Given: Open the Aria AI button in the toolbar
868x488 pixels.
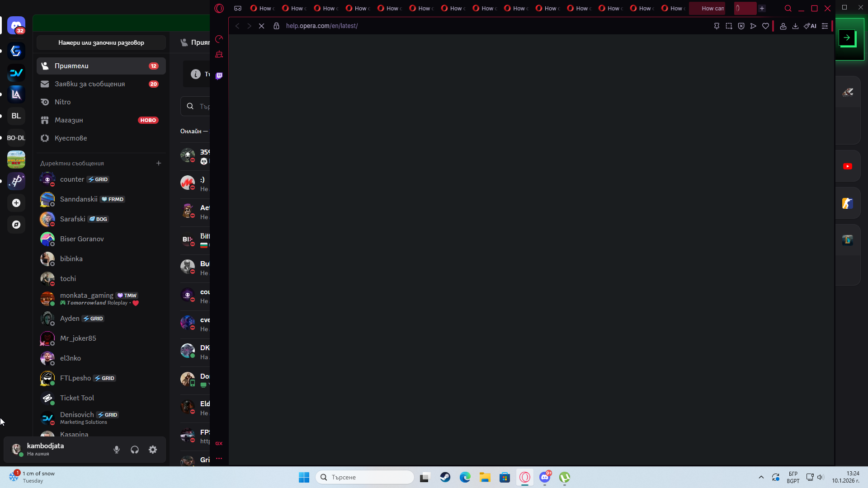Looking at the screenshot, I should coord(810,26).
